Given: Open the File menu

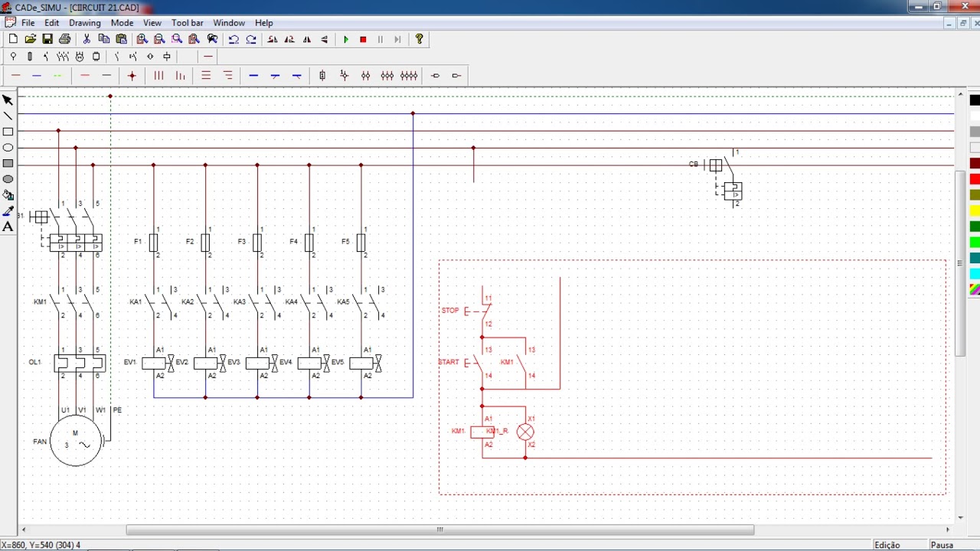Looking at the screenshot, I should tap(28, 23).
